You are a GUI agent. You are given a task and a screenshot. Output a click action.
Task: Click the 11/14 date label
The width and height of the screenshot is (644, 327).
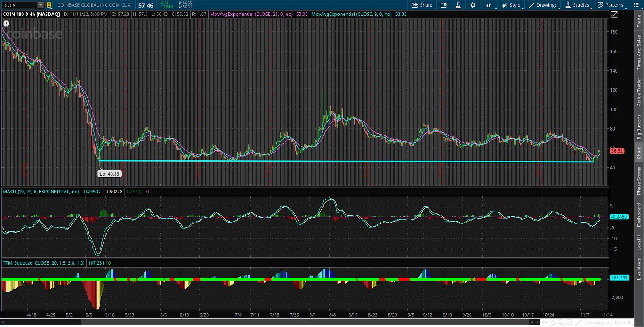[607, 315]
